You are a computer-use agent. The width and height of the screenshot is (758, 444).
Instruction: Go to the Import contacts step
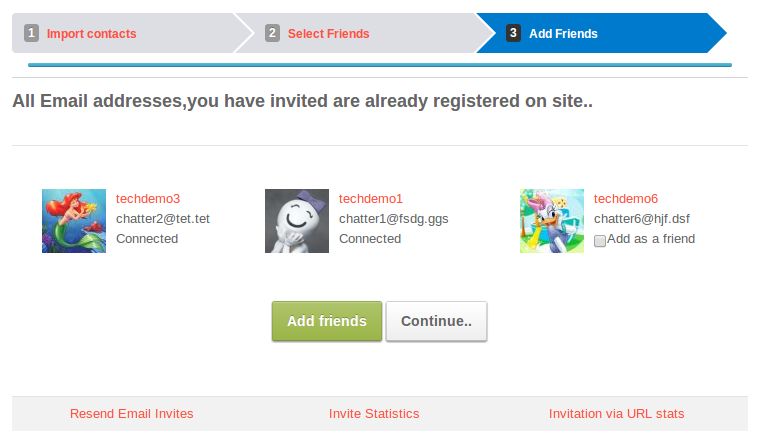pos(91,34)
